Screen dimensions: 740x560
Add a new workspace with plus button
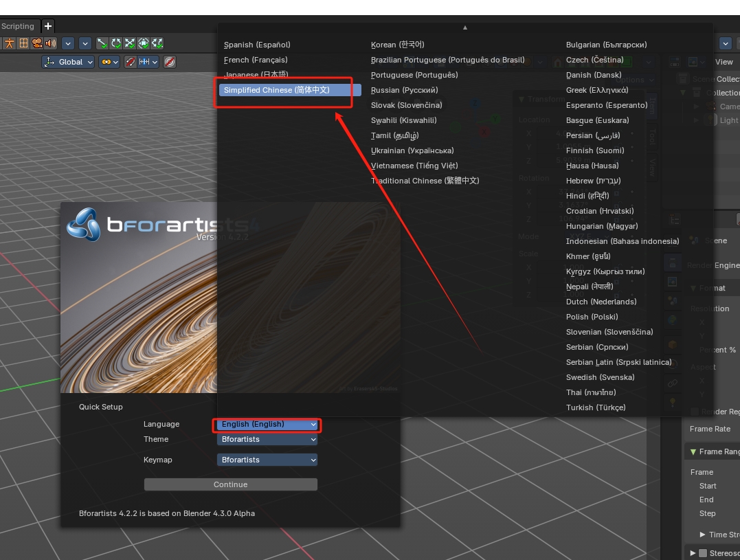click(47, 26)
